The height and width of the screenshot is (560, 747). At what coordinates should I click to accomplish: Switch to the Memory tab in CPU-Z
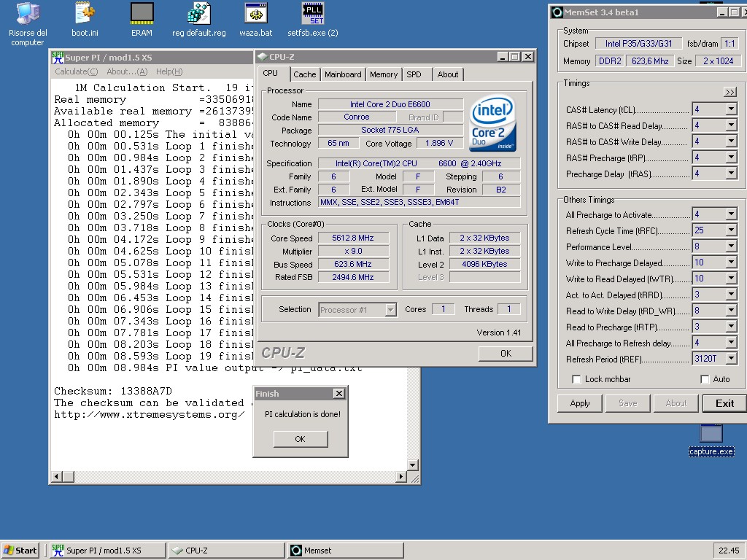(384, 74)
